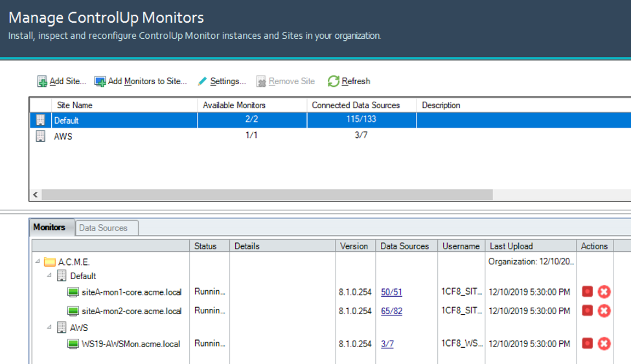This screenshot has width=631, height=364.
Task: Collapse the AWS site tree node
Action: tap(49, 327)
